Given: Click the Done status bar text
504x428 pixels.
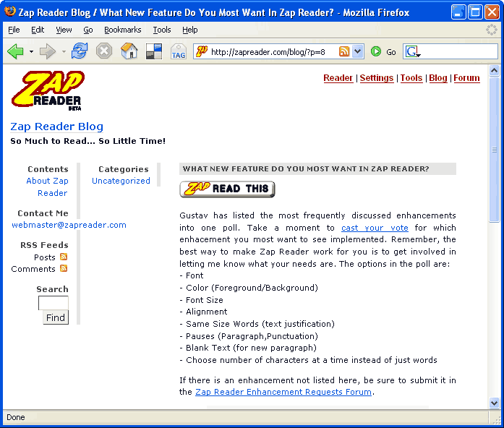Looking at the screenshot, I should pos(16,417).
